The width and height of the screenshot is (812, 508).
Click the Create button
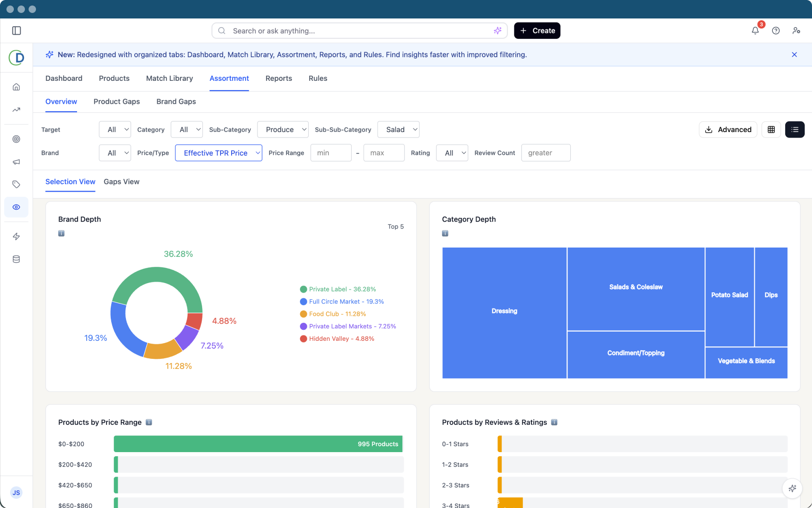click(x=537, y=30)
